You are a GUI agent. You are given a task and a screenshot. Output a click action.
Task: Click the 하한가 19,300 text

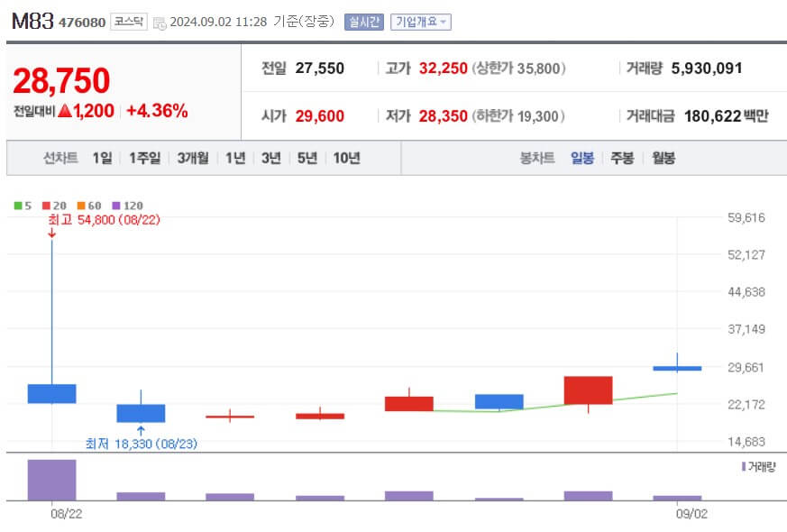click(x=518, y=116)
